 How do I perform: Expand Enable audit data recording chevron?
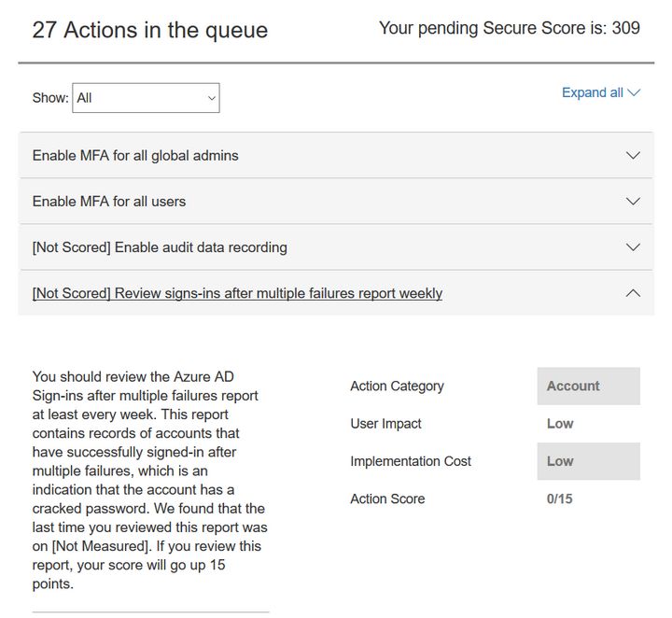coord(633,247)
